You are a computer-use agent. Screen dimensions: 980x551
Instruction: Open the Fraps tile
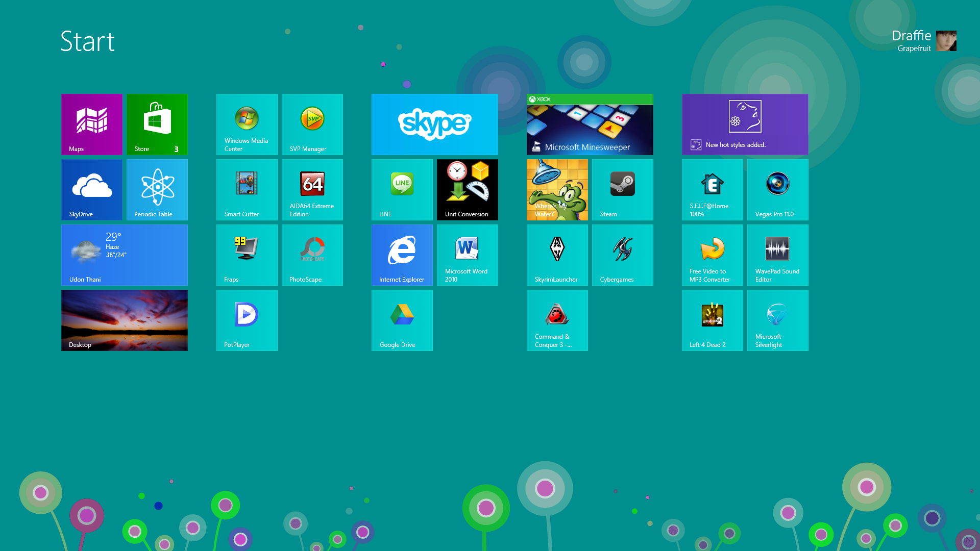click(247, 255)
